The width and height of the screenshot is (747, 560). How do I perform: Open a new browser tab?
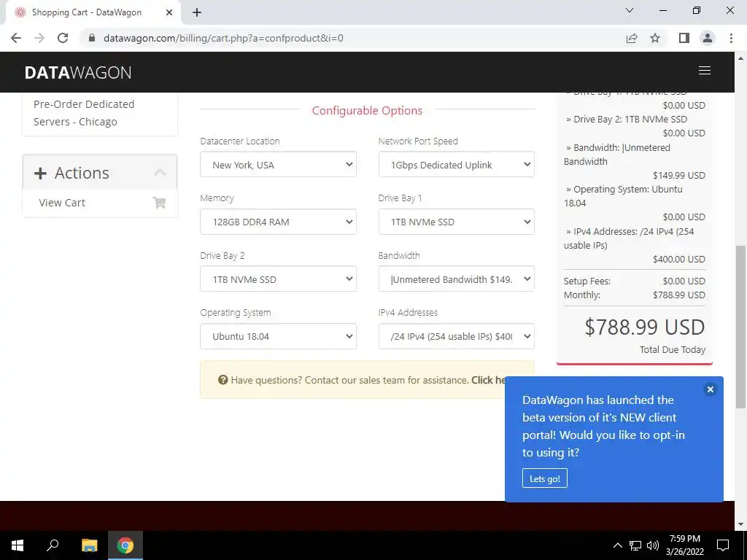coord(197,13)
